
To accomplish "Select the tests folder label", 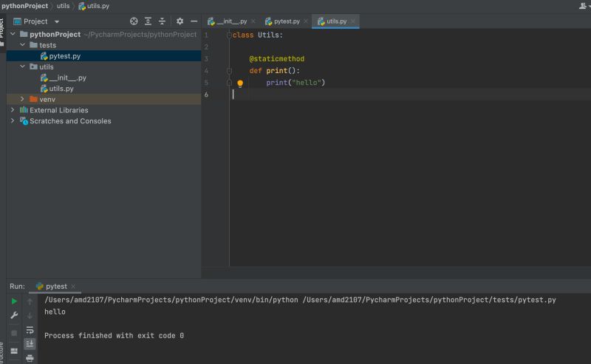I will coord(47,45).
